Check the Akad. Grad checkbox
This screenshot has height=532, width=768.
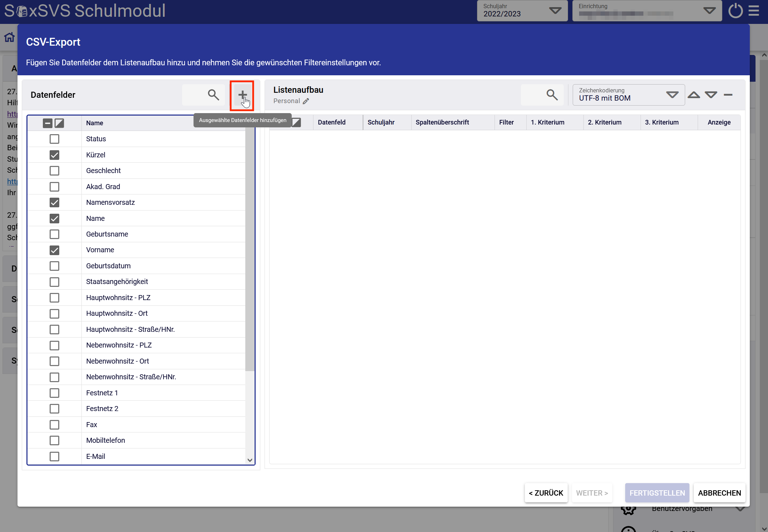tap(54, 187)
